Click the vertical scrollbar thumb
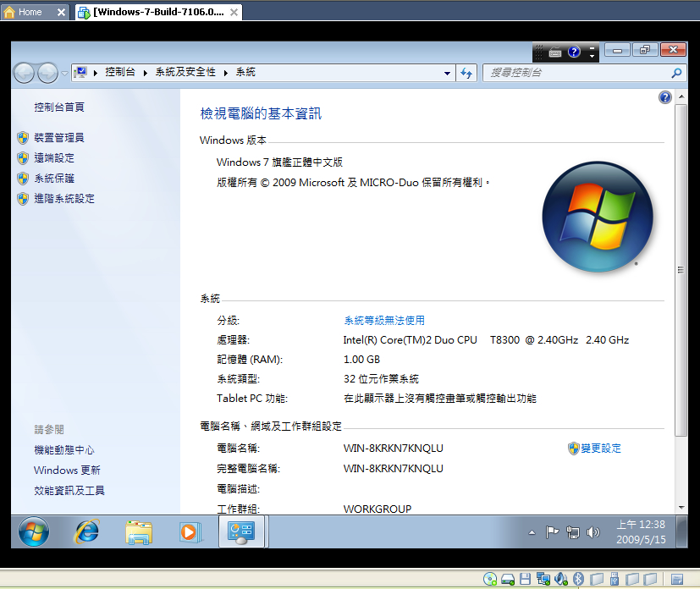Image resolution: width=700 pixels, height=589 pixels. click(681, 270)
